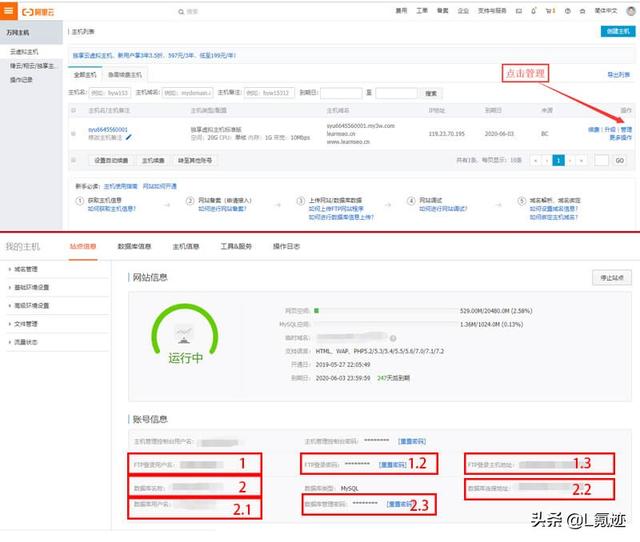Open host name link sya6645560001
The image size is (640, 542).
(x=108, y=129)
